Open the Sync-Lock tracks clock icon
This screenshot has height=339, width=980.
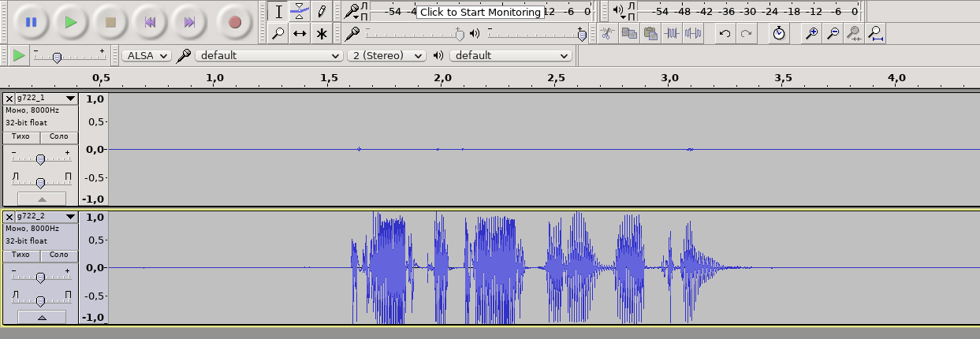[x=779, y=33]
